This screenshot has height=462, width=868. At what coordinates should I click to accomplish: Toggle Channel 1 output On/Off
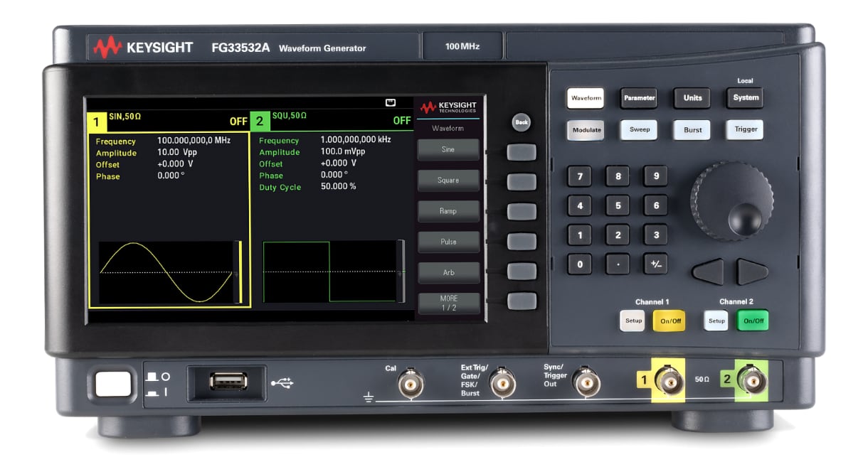(670, 321)
